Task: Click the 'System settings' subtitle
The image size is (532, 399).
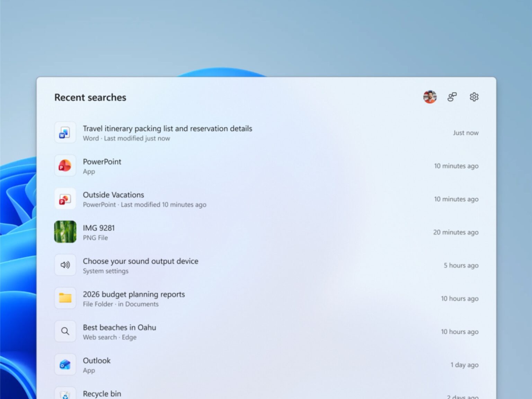Action: point(106,271)
